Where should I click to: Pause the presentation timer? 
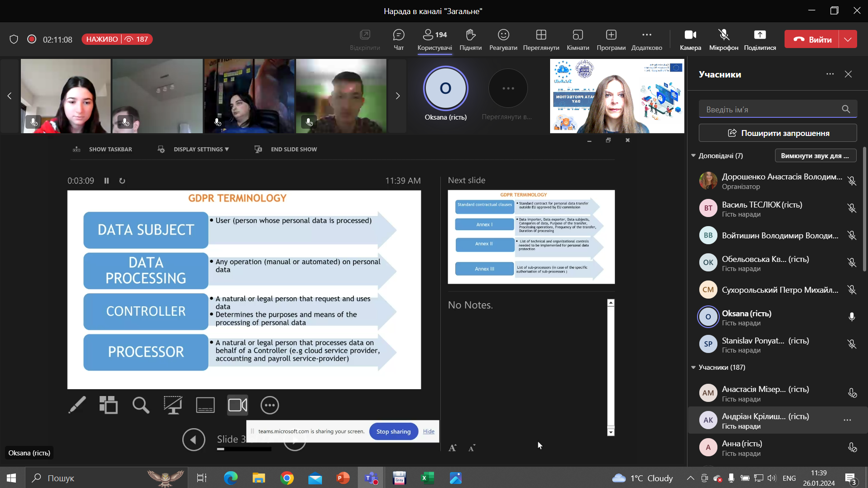[107, 181]
